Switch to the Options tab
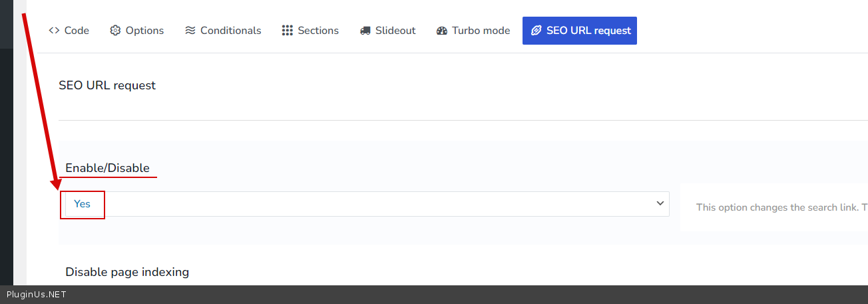The image size is (868, 304). [144, 31]
